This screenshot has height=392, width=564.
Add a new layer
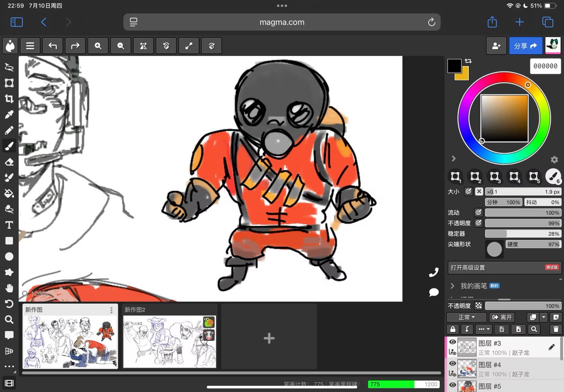(556, 317)
